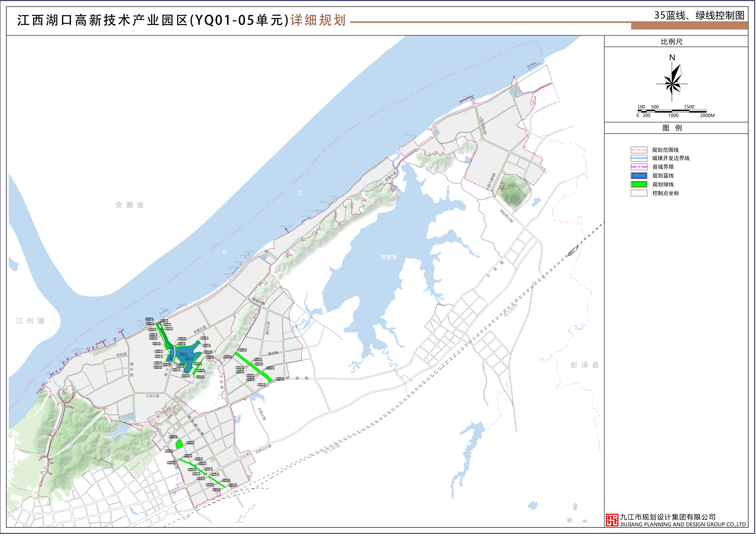Click the 九江市规划设计集团有限公司 company name
This screenshot has height=537, width=756.
[x=668, y=517]
